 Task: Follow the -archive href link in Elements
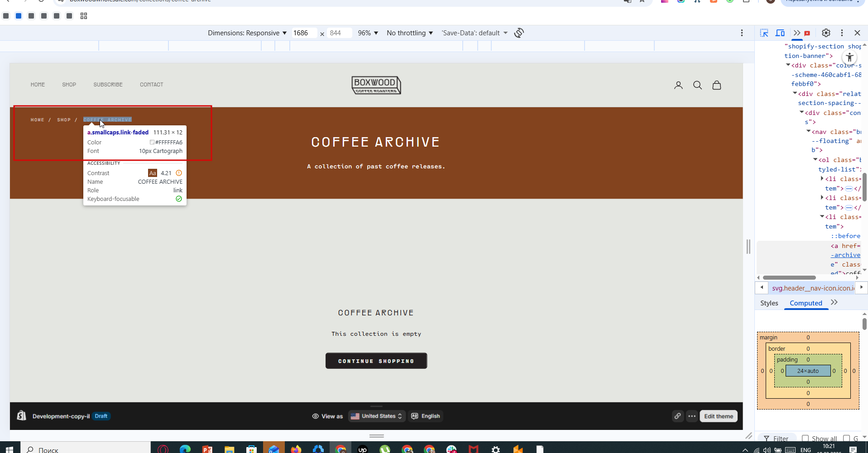click(845, 255)
